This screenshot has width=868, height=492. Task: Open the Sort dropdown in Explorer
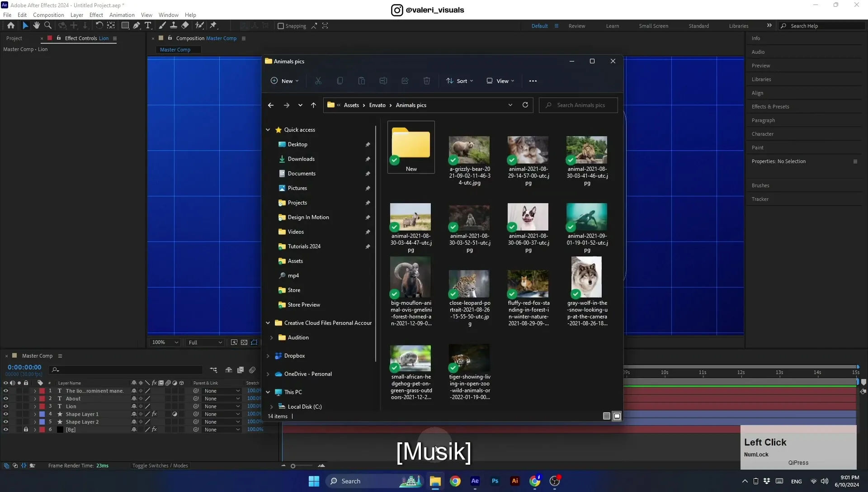pos(460,81)
